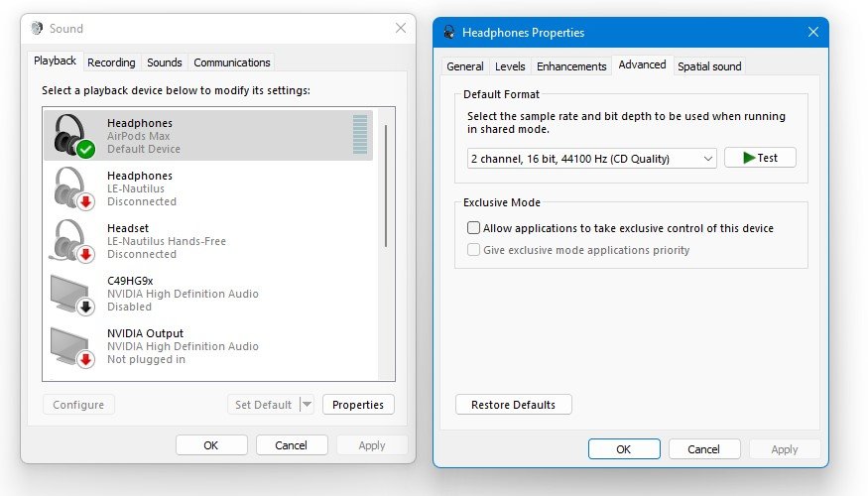Expand the Set Default dropdown arrow
Image resolution: width=868 pixels, height=496 pixels.
307,404
